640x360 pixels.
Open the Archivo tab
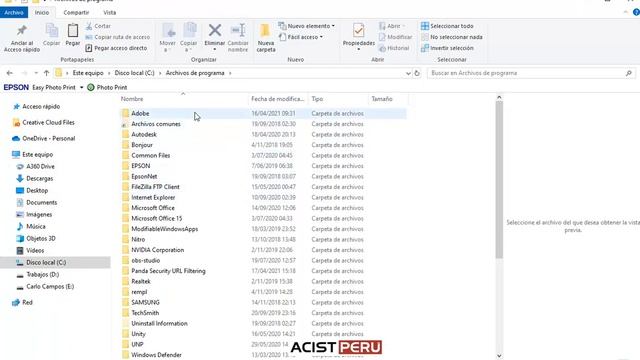14,13
